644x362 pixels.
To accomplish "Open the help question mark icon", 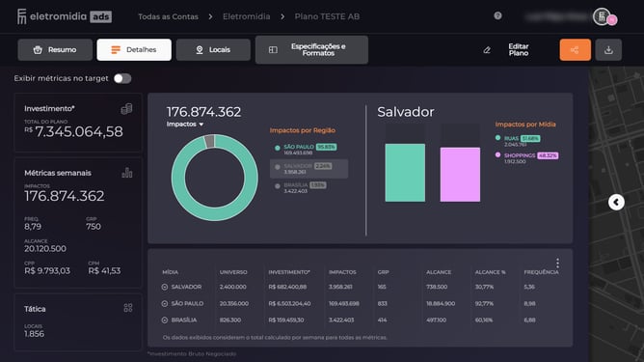I will [x=497, y=15].
